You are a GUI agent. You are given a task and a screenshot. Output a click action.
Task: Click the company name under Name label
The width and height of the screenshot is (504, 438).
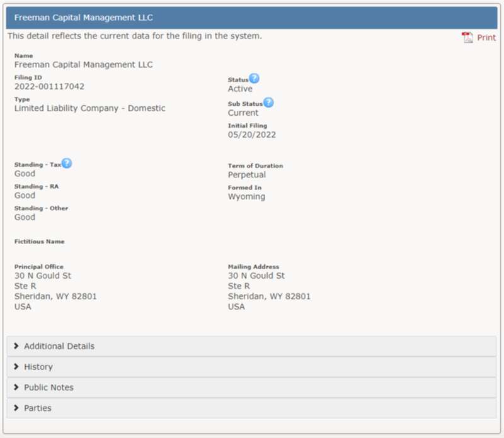coord(84,65)
